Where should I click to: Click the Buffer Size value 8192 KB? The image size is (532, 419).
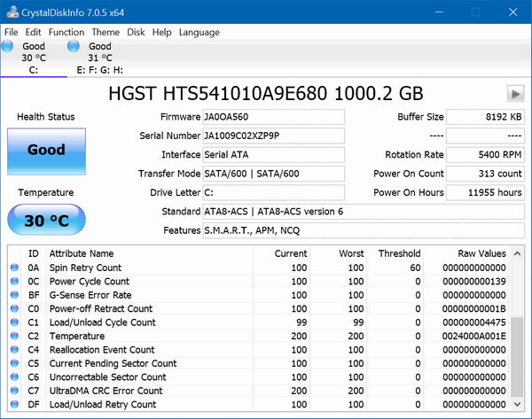tap(485, 117)
